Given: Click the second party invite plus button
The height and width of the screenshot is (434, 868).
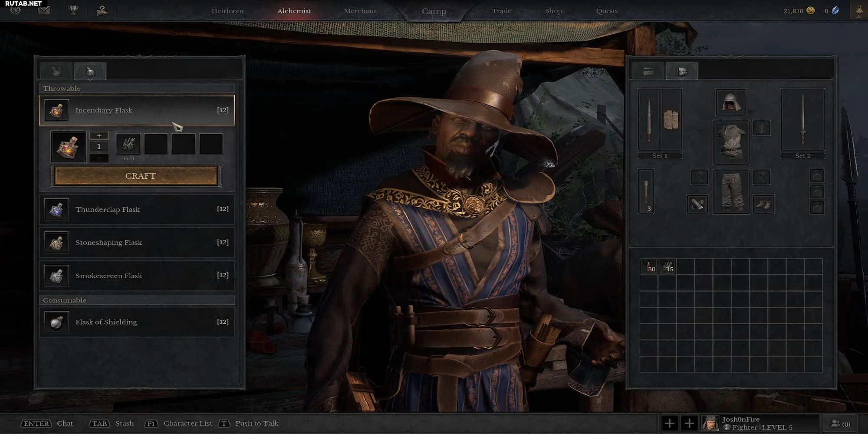Looking at the screenshot, I should coord(689,423).
